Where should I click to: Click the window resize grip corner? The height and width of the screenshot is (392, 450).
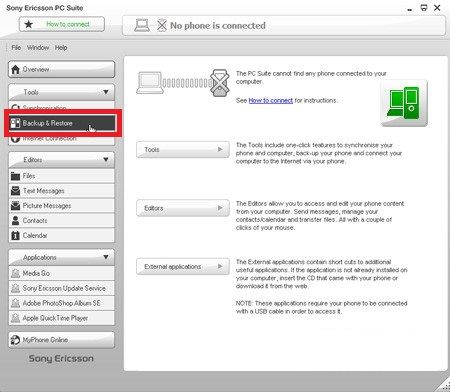pos(443,385)
